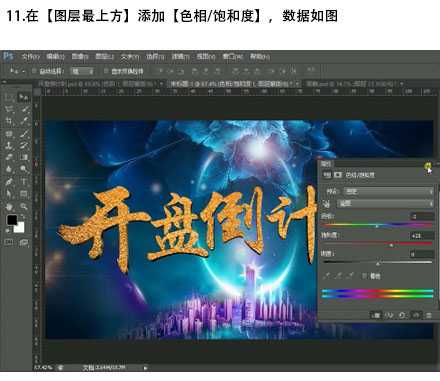Click the white background color swatch
This screenshot has height=381, width=440.
(19, 228)
